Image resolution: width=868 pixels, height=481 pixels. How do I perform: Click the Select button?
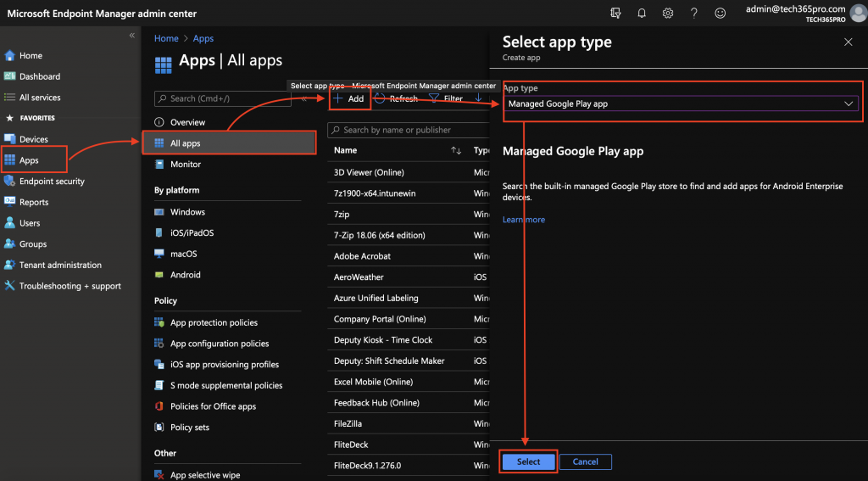pyautogui.click(x=528, y=461)
